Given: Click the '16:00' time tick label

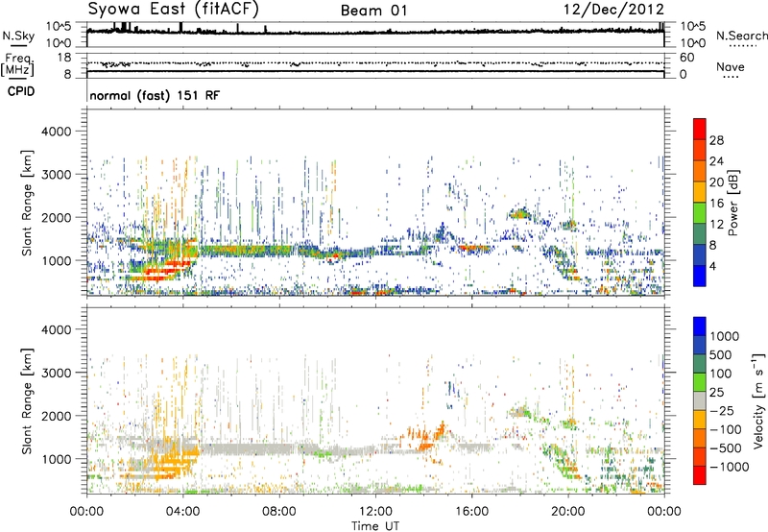Looking at the screenshot, I should [471, 512].
